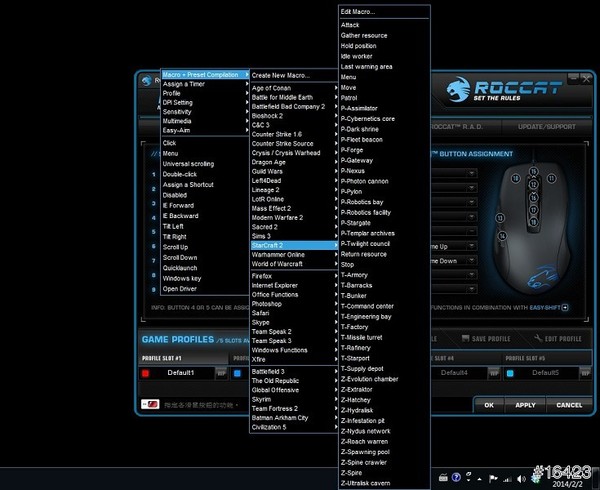The height and width of the screenshot is (490, 600).
Task: Click the blue swatch in profile slot 2
Action: click(237, 373)
